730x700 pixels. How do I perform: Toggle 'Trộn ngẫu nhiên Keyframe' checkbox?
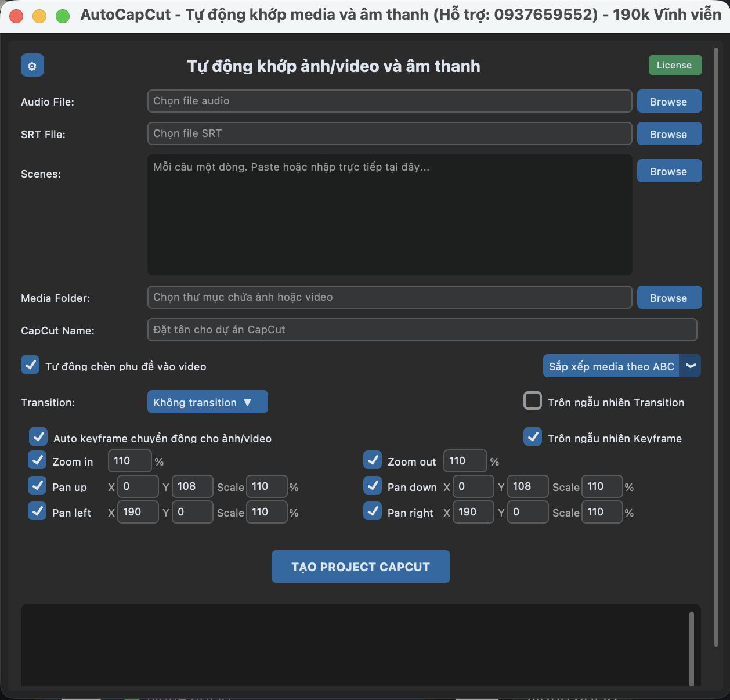[533, 437]
